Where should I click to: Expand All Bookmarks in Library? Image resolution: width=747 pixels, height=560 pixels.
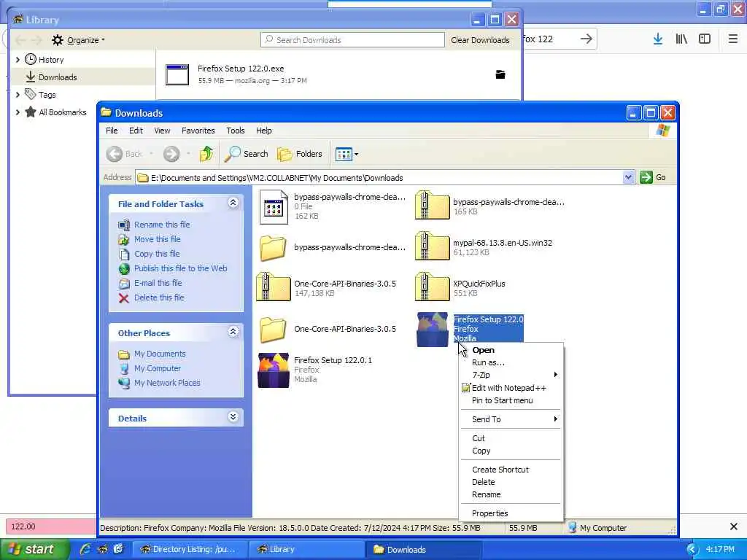pos(18,112)
